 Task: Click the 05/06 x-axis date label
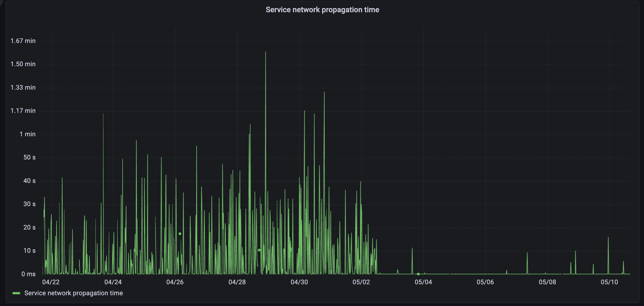(485, 282)
